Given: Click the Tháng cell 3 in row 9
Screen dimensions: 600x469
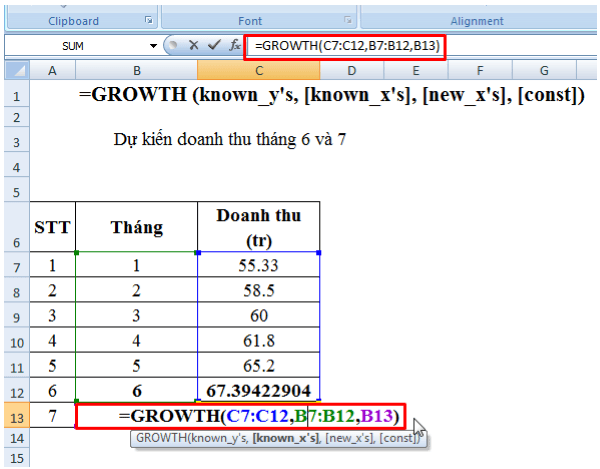Looking at the screenshot, I should 137,315.
